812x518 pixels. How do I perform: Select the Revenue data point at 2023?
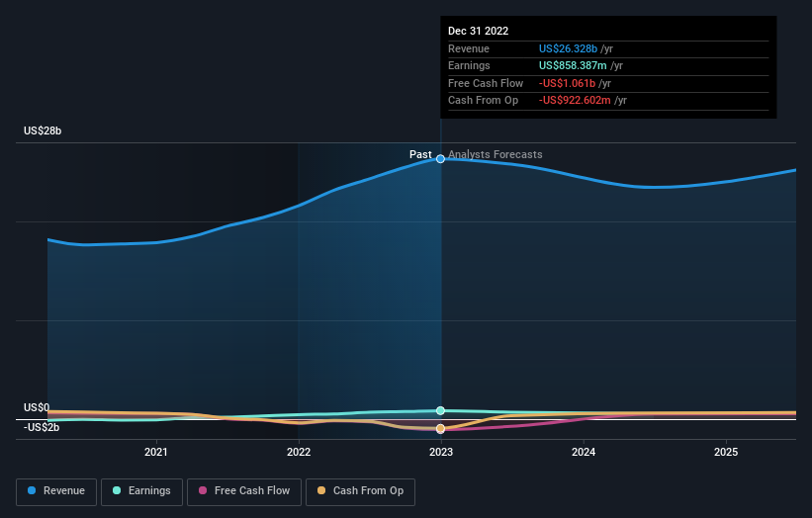(440, 159)
